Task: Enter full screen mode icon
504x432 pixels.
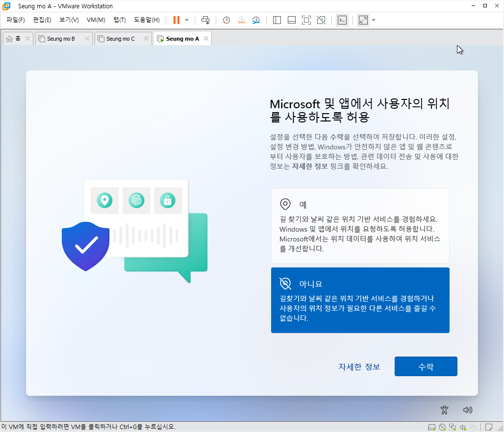Action: 306,20
